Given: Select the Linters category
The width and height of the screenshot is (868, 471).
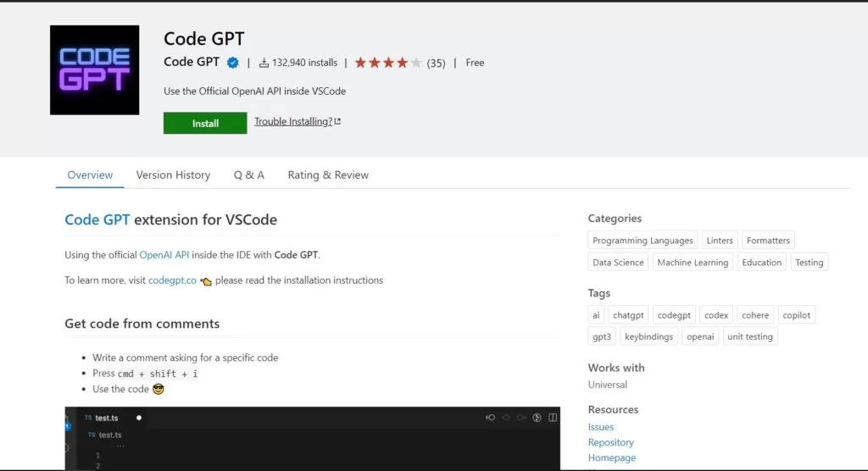Looking at the screenshot, I should point(720,241).
